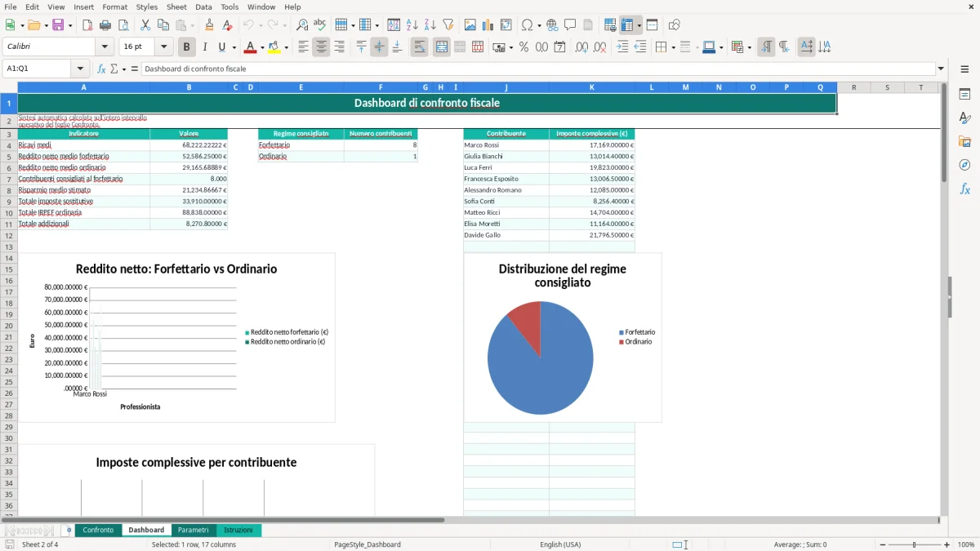The width and height of the screenshot is (980, 551).
Task: Expand formula bar arrow
Action: pyautogui.click(x=941, y=69)
